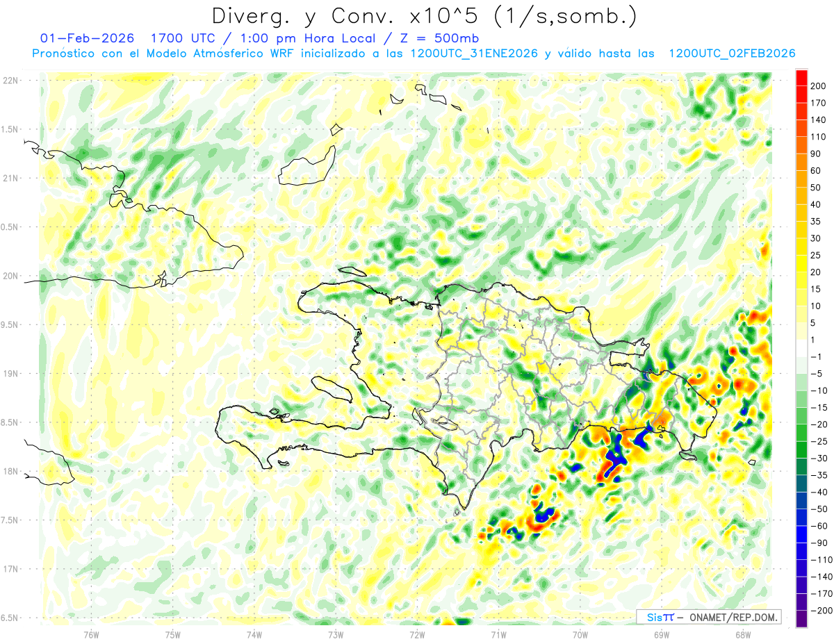The width and height of the screenshot is (834, 644).
Task: Click the "90" label on color scale
Action: pyautogui.click(x=816, y=154)
